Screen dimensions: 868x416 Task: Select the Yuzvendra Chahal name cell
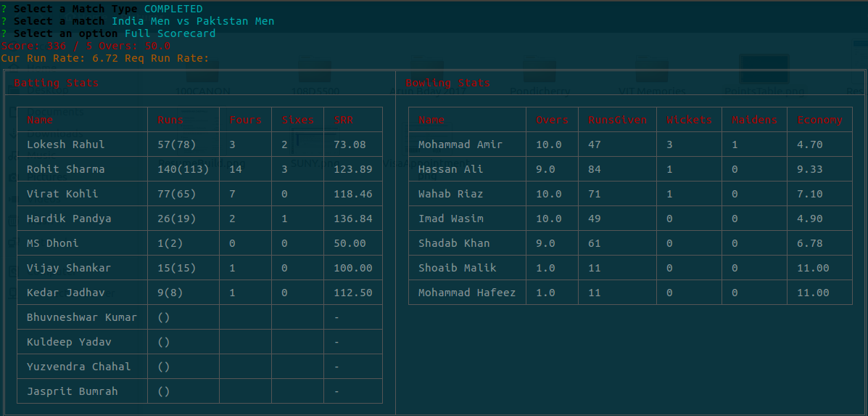(78, 367)
